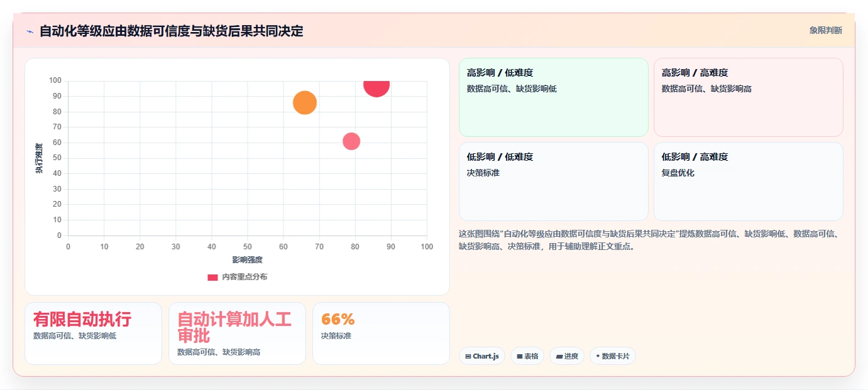This screenshot has width=868, height=390.
Task: Click the 象限判断 label in the header
Action: click(825, 30)
